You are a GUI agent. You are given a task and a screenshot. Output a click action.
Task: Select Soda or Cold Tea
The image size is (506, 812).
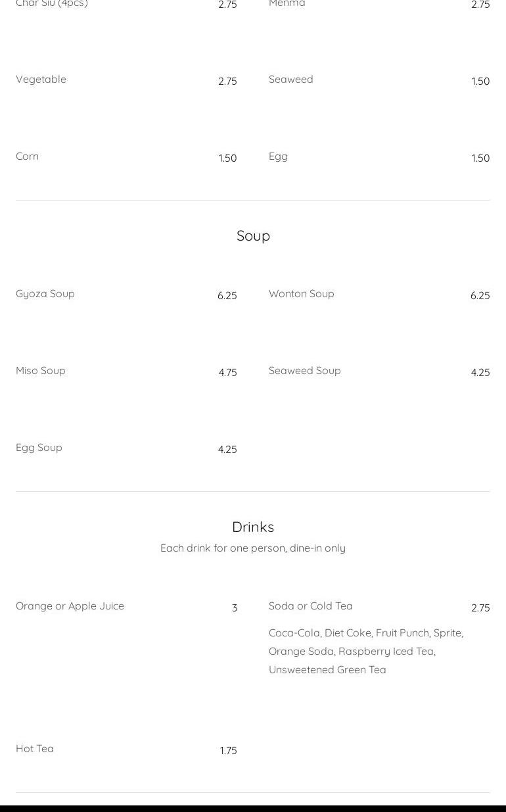310,606
